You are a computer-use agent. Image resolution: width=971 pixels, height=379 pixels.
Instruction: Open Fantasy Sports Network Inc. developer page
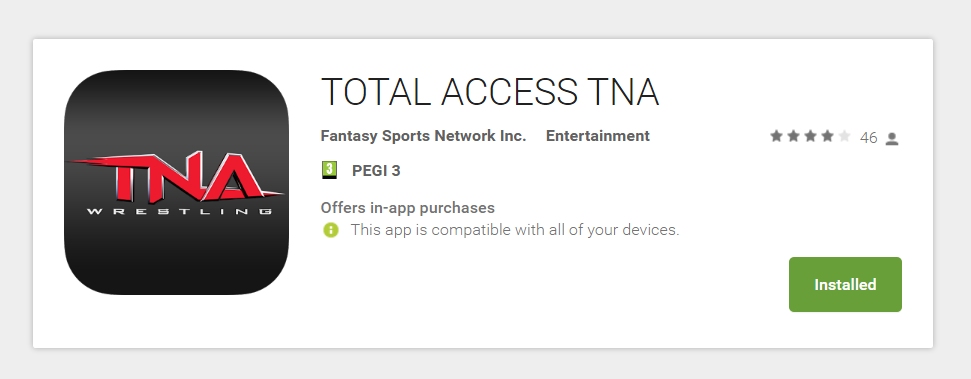(x=423, y=136)
